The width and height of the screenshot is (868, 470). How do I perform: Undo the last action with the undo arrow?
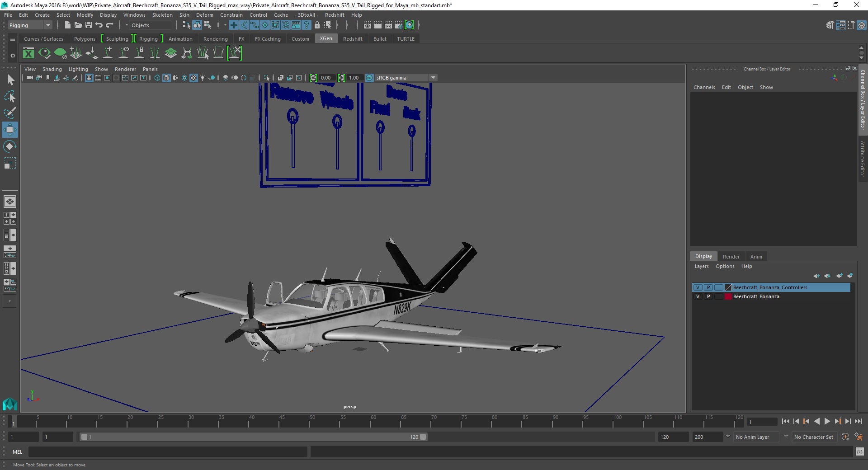coord(99,25)
